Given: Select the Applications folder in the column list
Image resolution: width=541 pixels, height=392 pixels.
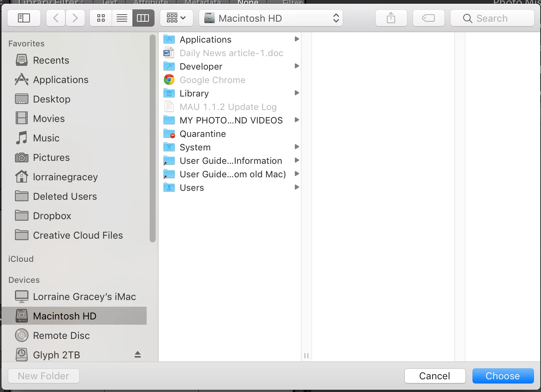Looking at the screenshot, I should click(230, 39).
